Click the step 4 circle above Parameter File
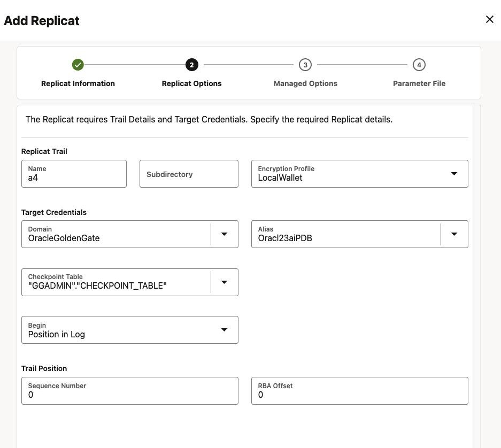Viewport: 501px width, 448px height. [x=419, y=65]
